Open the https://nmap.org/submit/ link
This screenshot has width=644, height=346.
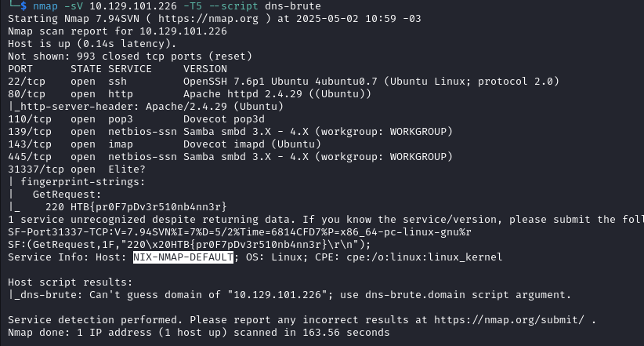(509, 319)
